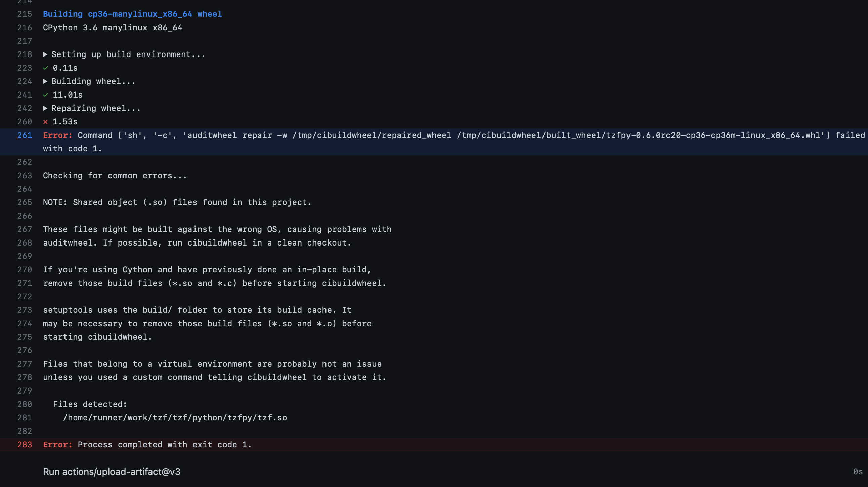Expand the Building wheel log group
Screen dimensions: 868x487
click(x=93, y=81)
